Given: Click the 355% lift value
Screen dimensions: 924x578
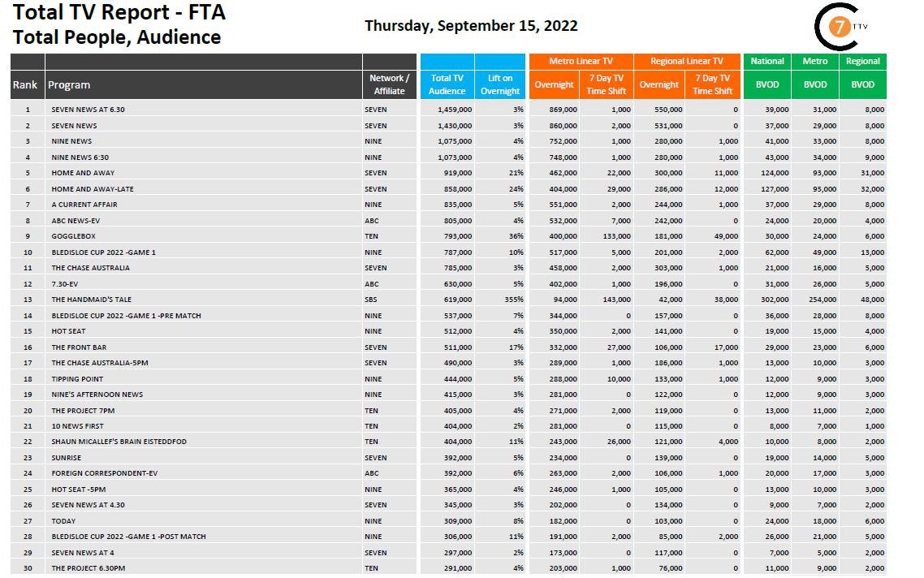Looking at the screenshot, I should 513,300.
